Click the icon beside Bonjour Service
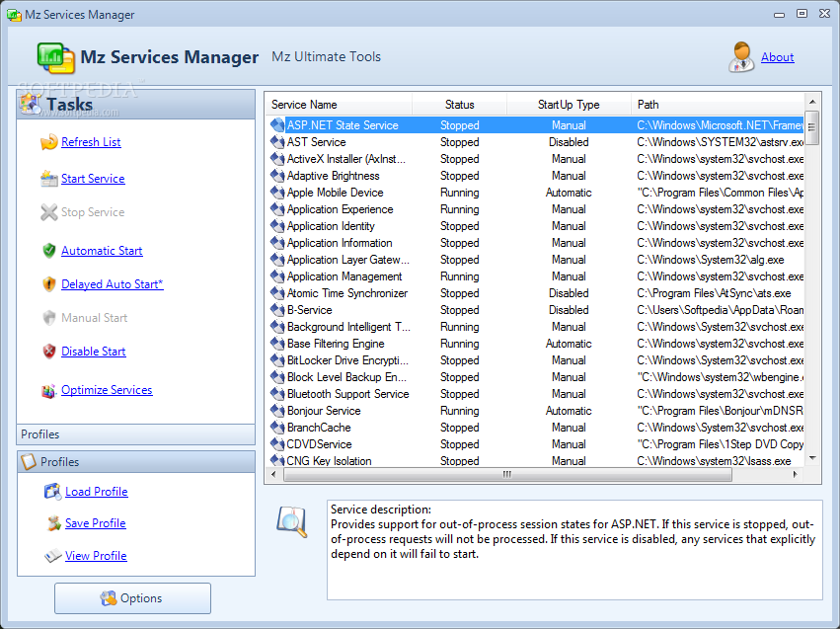Image resolution: width=840 pixels, height=629 pixels. tap(277, 411)
